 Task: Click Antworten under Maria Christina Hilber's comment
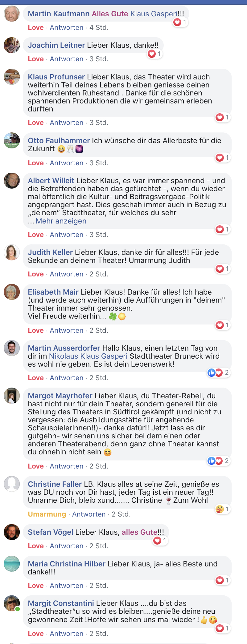click(67, 586)
